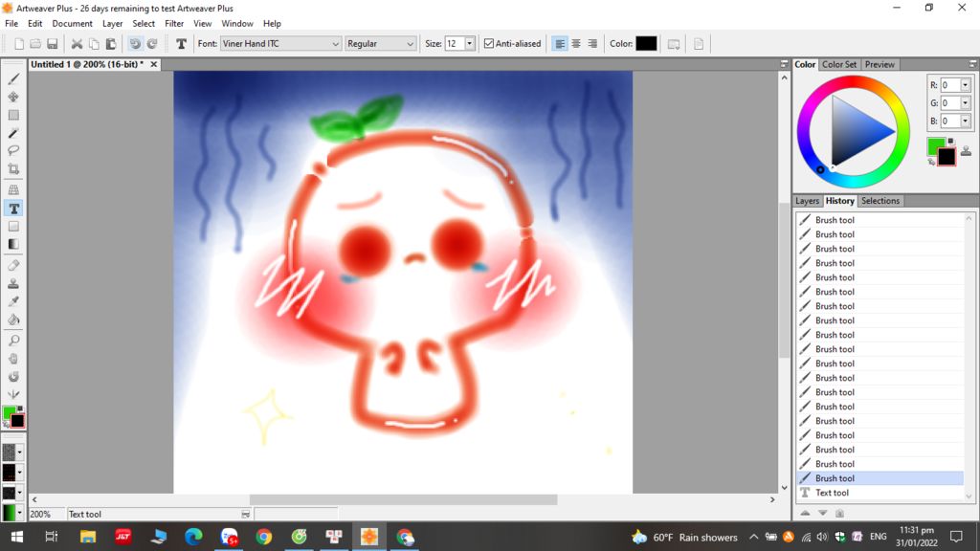980x551 pixels.
Task: Click the Cut scissors icon
Action: click(x=77, y=44)
